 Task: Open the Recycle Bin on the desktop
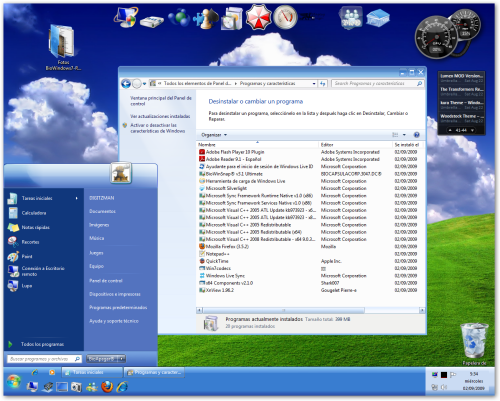click(474, 344)
